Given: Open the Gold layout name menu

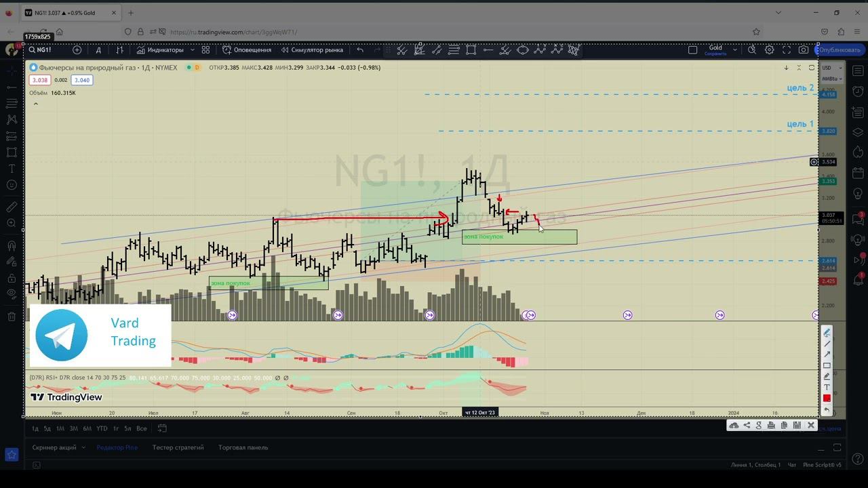Looking at the screenshot, I should pos(715,49).
